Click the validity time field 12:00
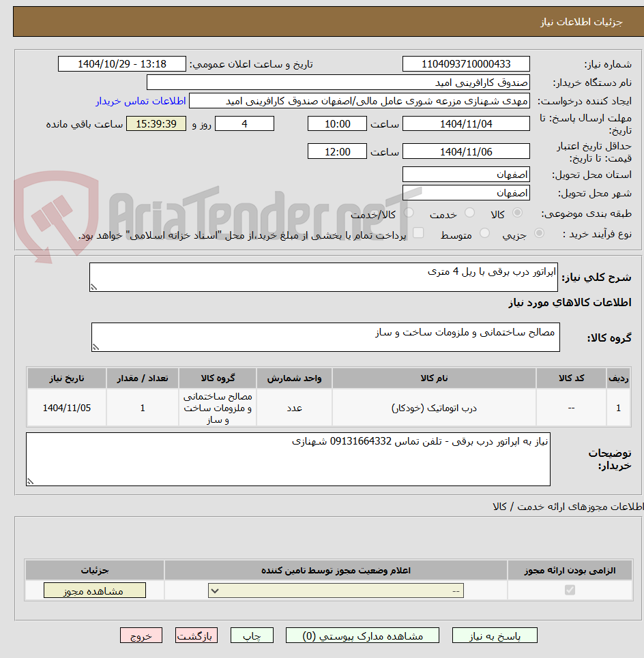 (x=337, y=151)
